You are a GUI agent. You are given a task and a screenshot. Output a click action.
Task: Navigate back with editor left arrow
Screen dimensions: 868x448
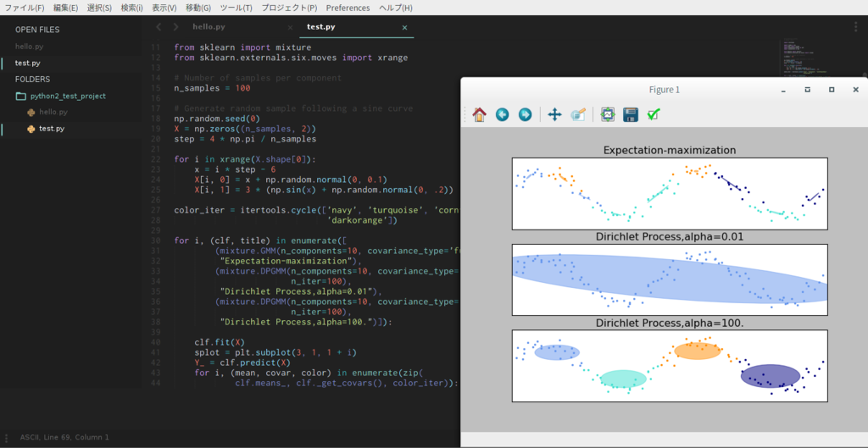click(x=159, y=26)
